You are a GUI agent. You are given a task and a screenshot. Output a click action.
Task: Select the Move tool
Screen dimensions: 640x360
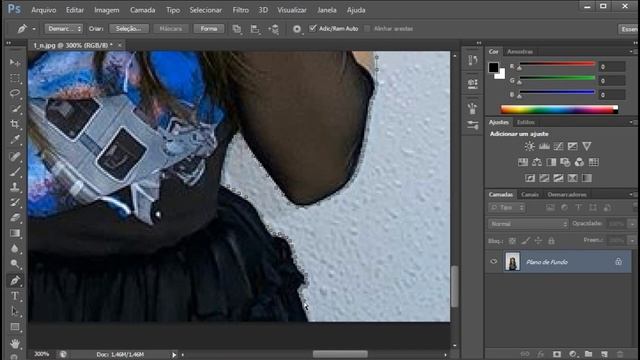click(15, 62)
